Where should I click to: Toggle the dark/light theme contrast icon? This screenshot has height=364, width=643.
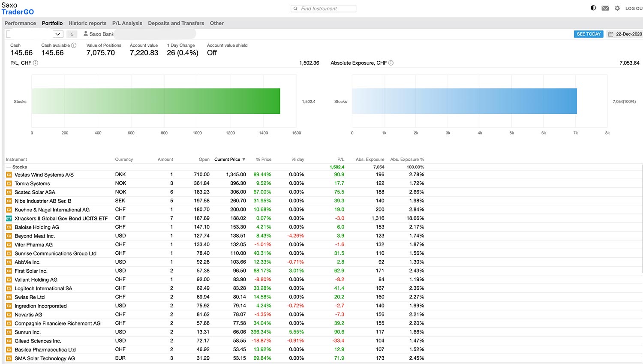coord(593,8)
